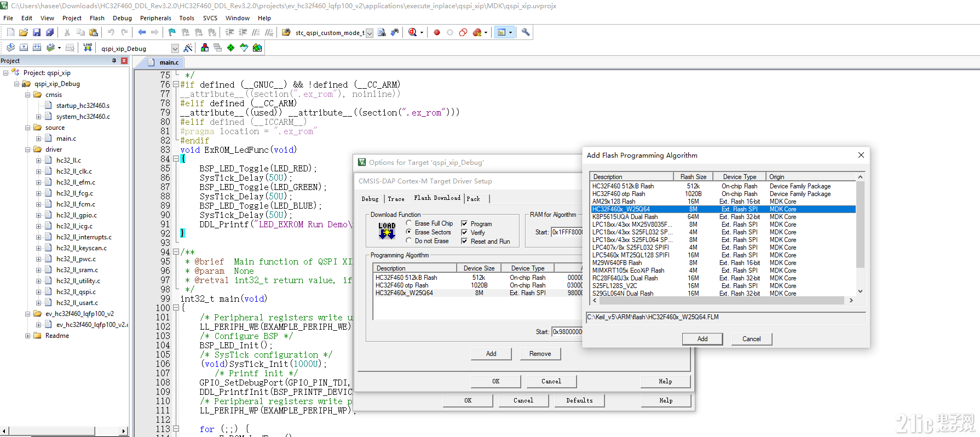Click the Select Software Packs icon
Image resolution: width=980 pixels, height=437 pixels.
pyautogui.click(x=244, y=48)
